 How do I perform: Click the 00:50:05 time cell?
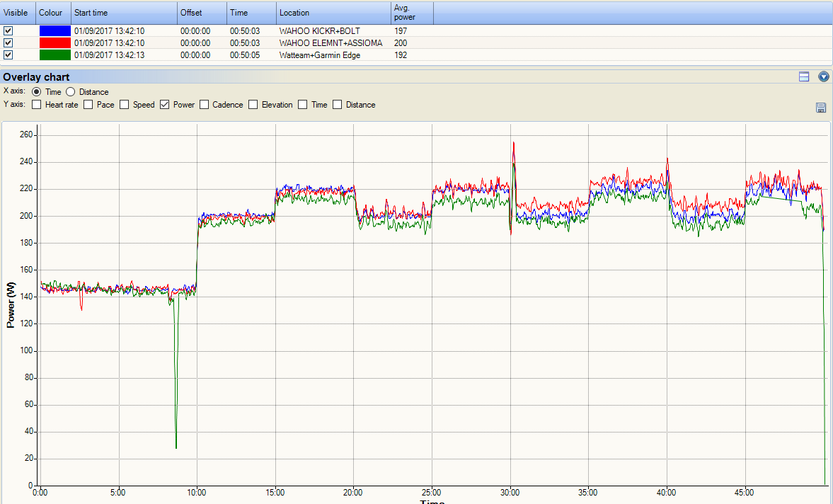click(245, 55)
